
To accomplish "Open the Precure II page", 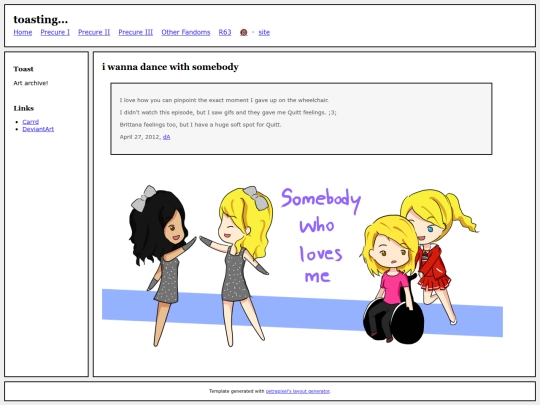I will click(94, 32).
